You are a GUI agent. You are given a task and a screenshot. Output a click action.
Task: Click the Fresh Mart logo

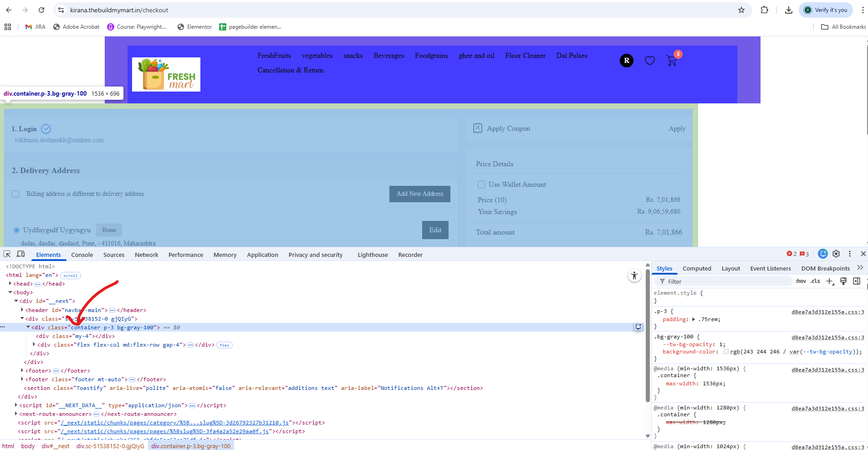(x=166, y=74)
